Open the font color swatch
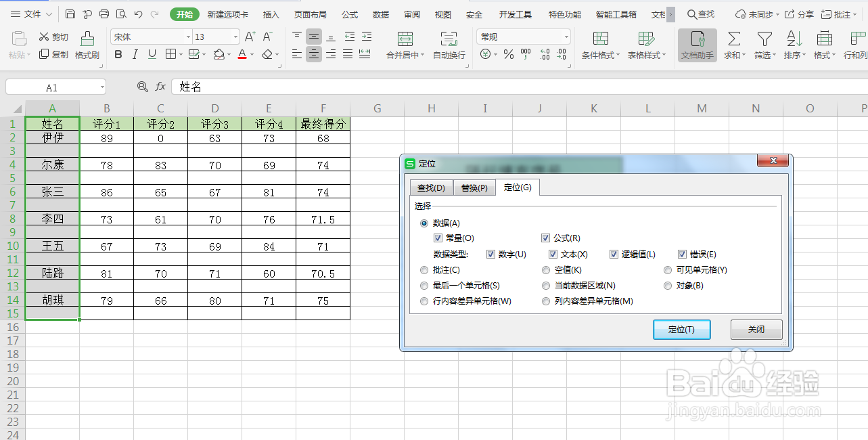This screenshot has height=440, width=868. pyautogui.click(x=242, y=56)
